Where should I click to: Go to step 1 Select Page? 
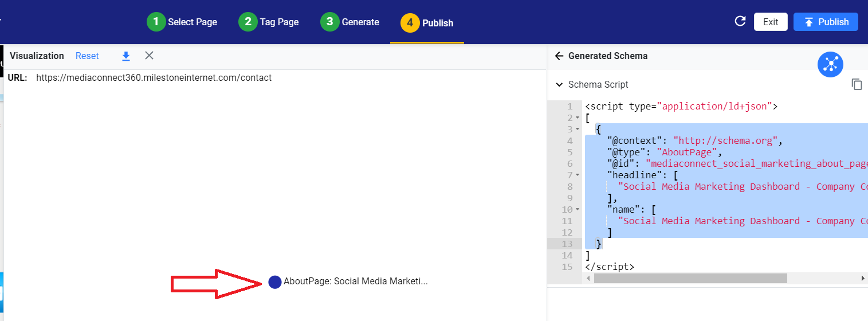click(182, 22)
